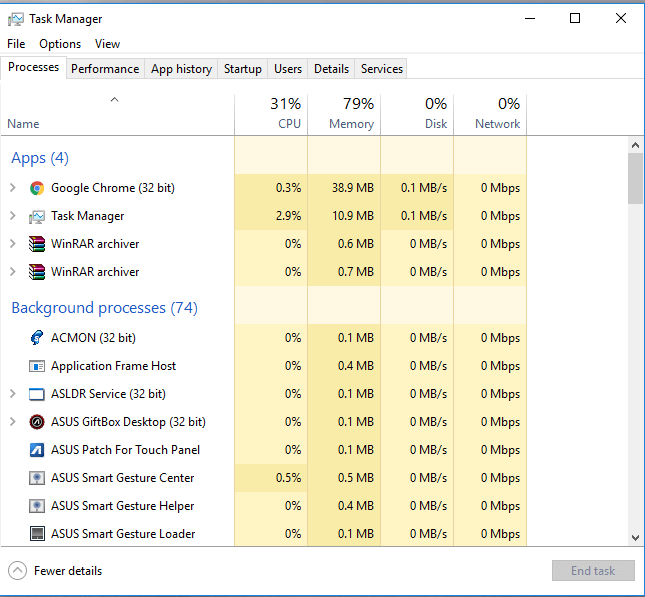Screen dimensions: 645x597
Task: Expand the Task Manager process row
Action: (x=12, y=216)
